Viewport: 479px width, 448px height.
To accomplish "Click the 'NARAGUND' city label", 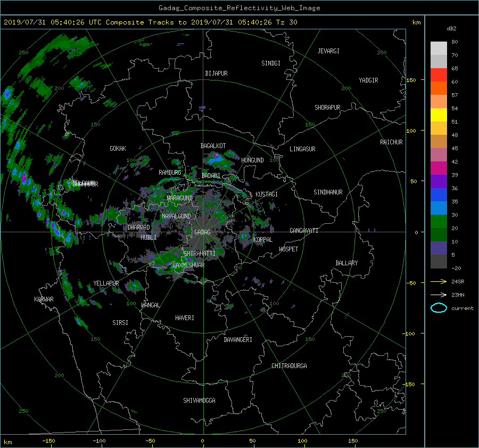I will click(x=180, y=198).
